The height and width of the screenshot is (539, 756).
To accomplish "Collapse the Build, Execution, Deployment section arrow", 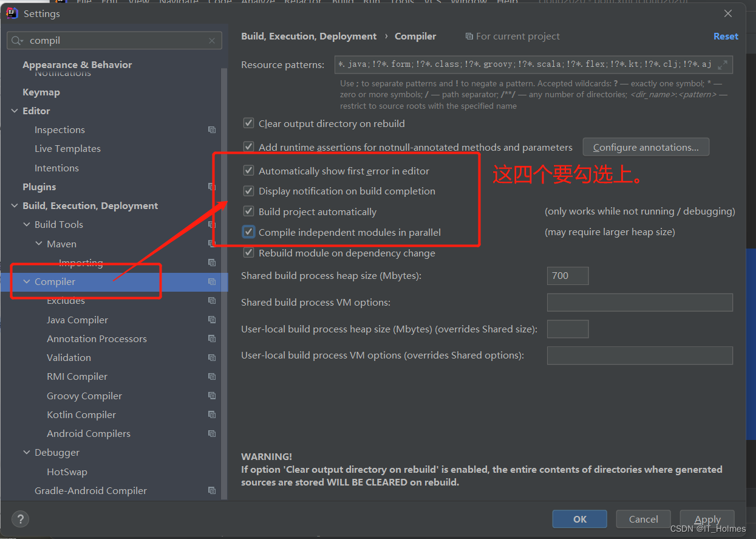I will click(15, 205).
